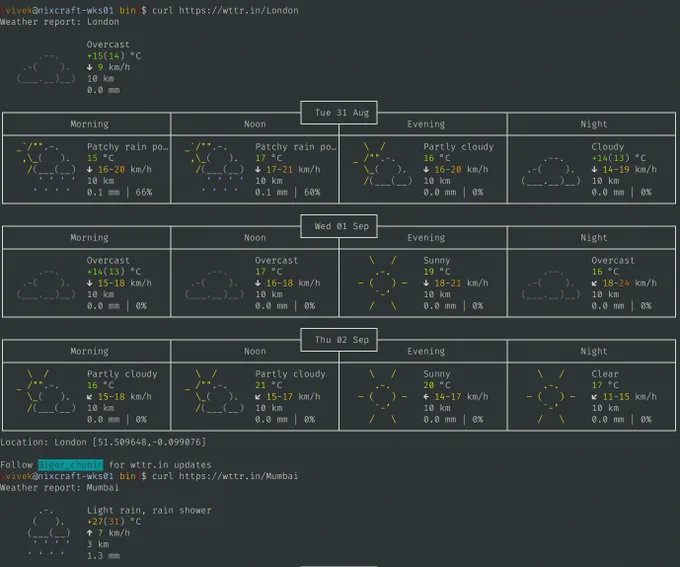Click the partly cloudy art in Thu 02 Sep Noon
This screenshot has height=567, width=680.
(214, 391)
